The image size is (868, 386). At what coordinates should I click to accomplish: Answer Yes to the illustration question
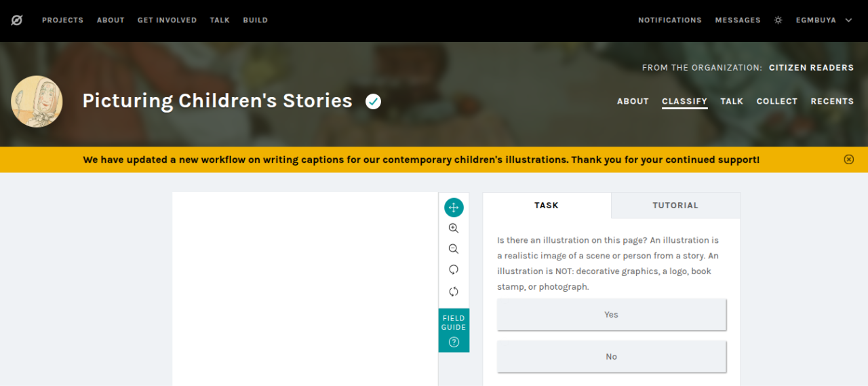tap(612, 315)
